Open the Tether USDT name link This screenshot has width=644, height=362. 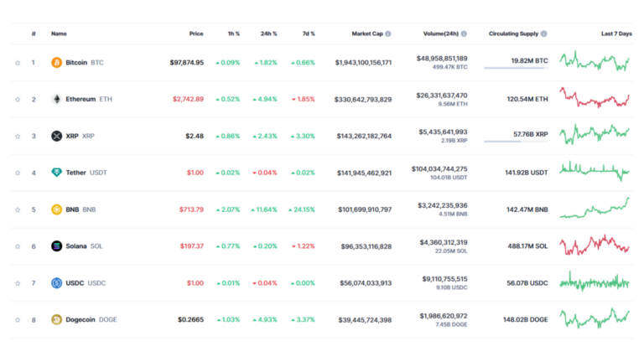(86, 173)
